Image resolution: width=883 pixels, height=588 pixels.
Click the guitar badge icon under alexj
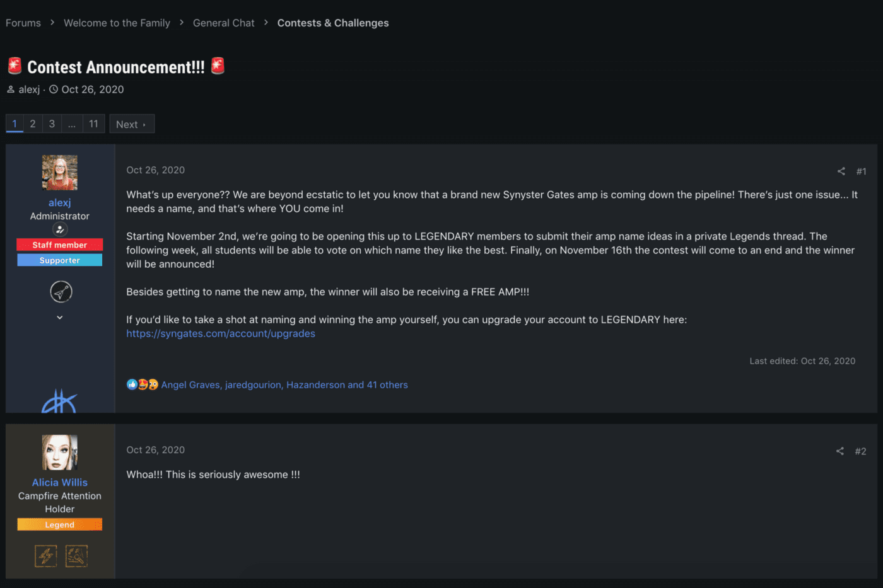click(61, 292)
